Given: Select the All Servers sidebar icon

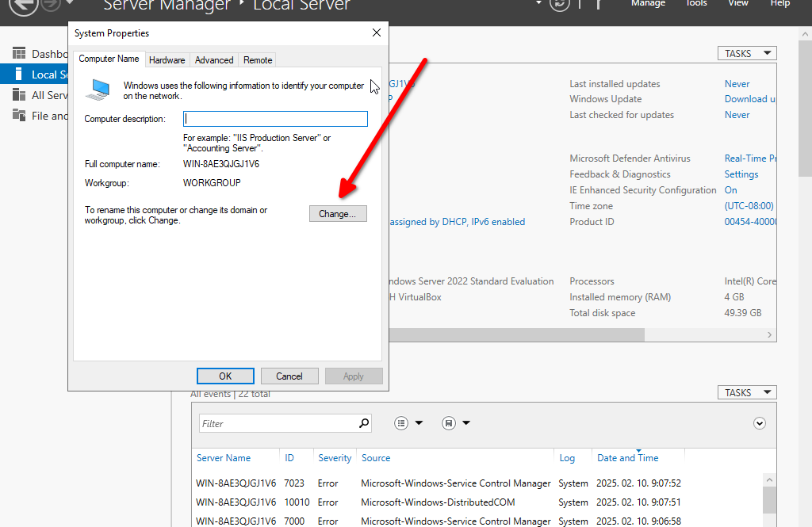Looking at the screenshot, I should 19,95.
